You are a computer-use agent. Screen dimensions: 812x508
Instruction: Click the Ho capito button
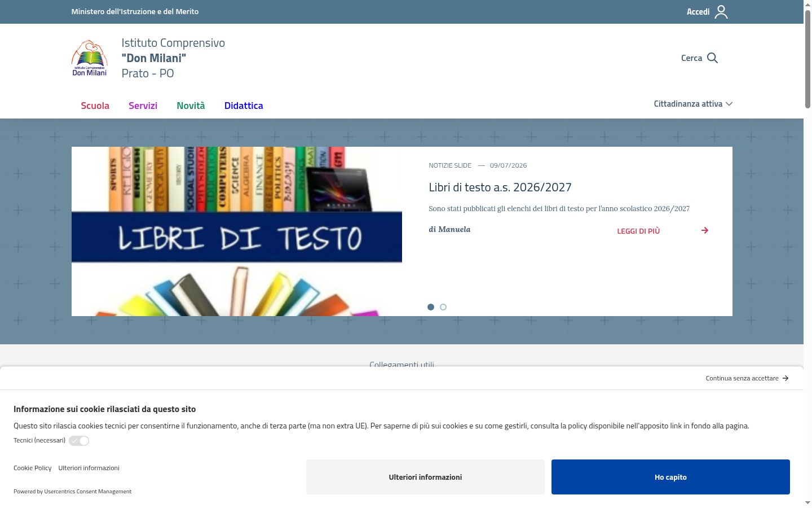670,477
